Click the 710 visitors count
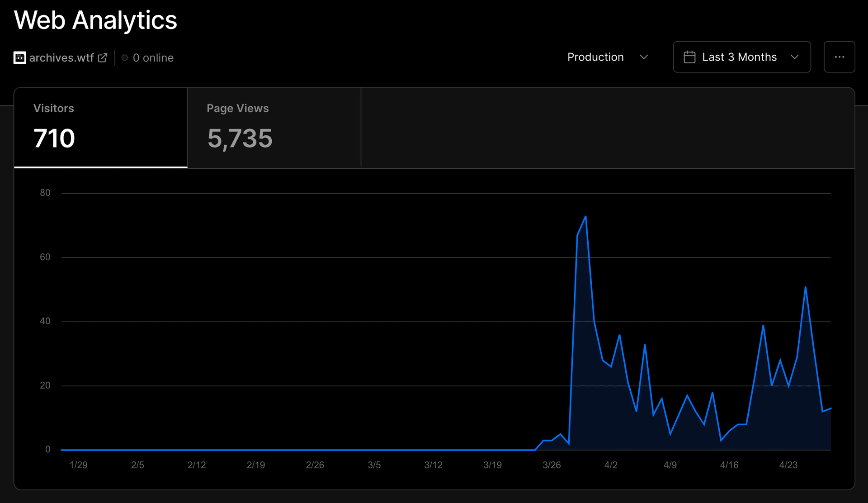The image size is (868, 503). pos(54,138)
